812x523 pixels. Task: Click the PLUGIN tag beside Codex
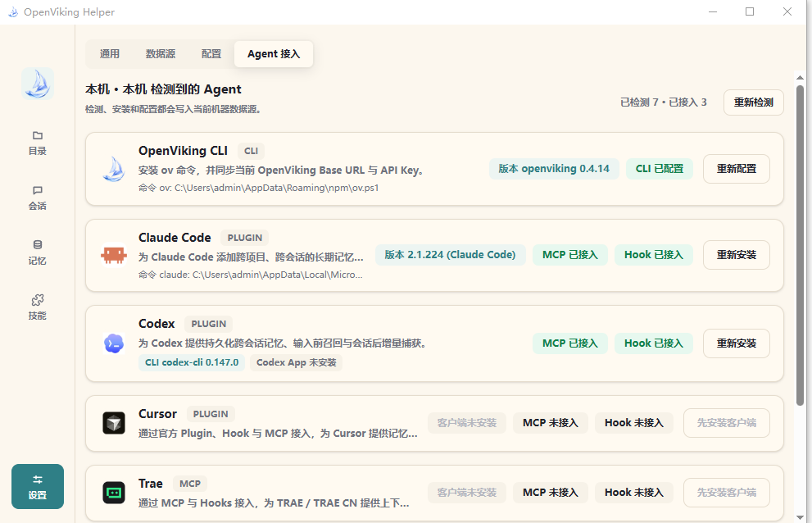[x=209, y=324]
